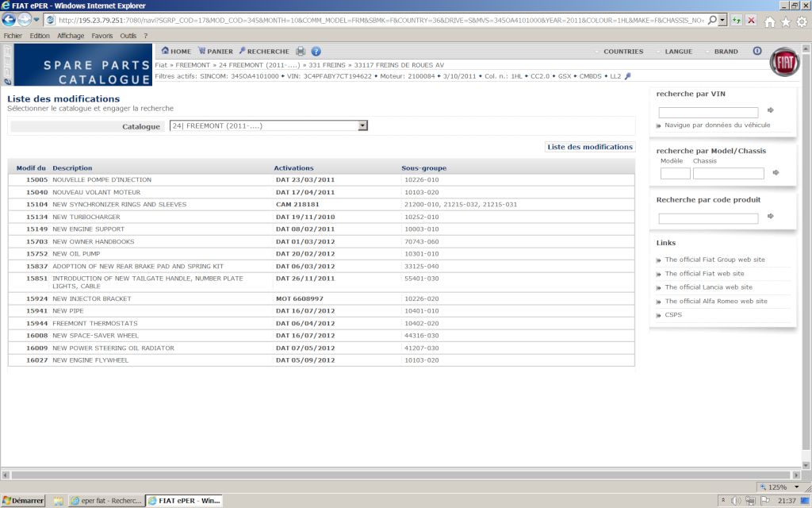Viewport: 812px width, 508px height.
Task: Click the wrench icon after active filters
Action: tap(628, 76)
